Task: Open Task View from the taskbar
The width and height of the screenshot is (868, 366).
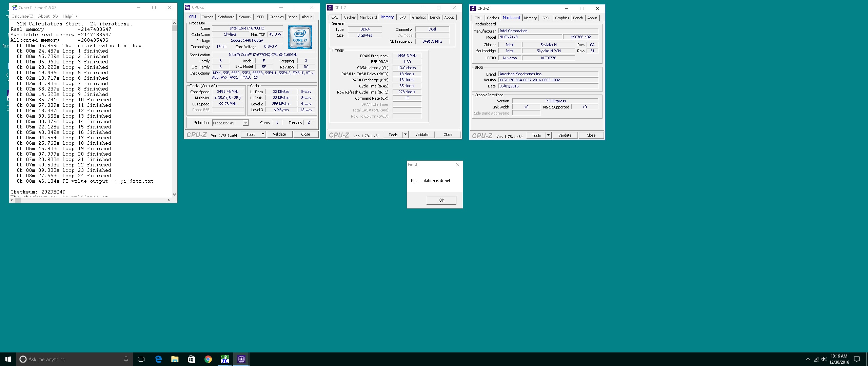Action: (x=141, y=359)
